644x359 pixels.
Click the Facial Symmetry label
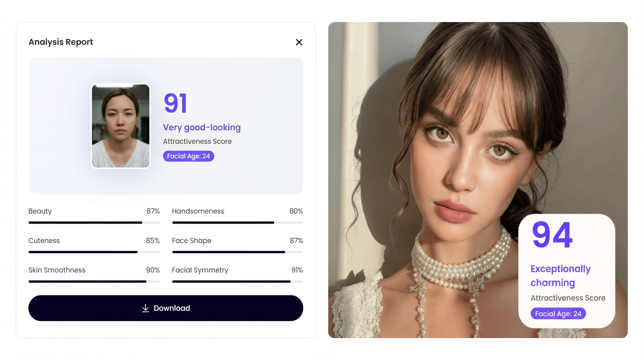coord(200,270)
